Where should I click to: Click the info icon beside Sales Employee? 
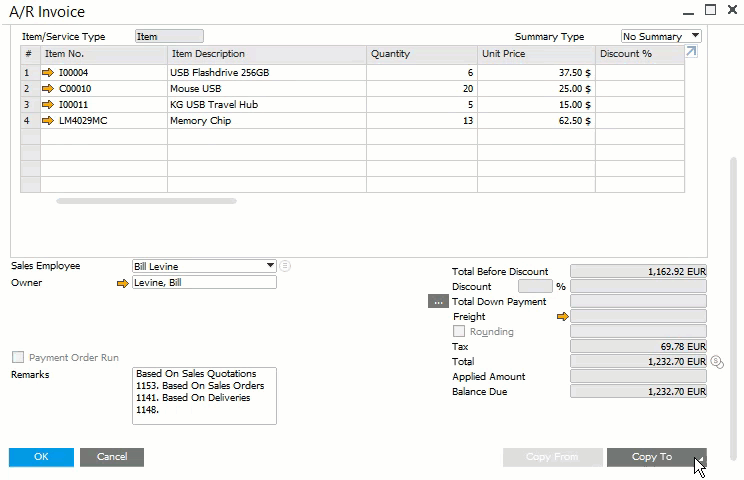285,266
